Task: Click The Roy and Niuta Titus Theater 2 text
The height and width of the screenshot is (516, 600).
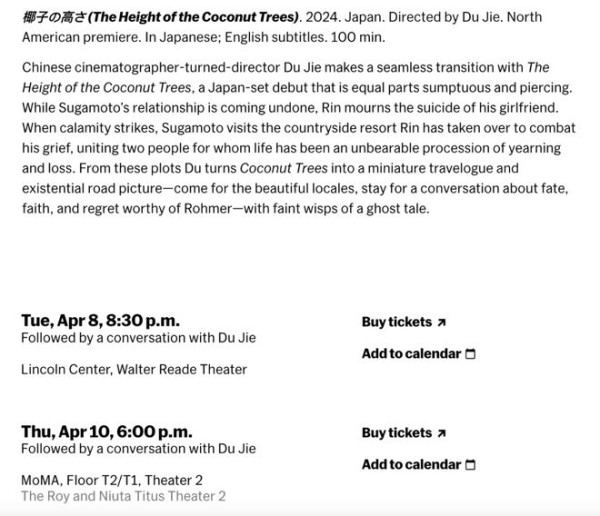Action: coord(124,496)
